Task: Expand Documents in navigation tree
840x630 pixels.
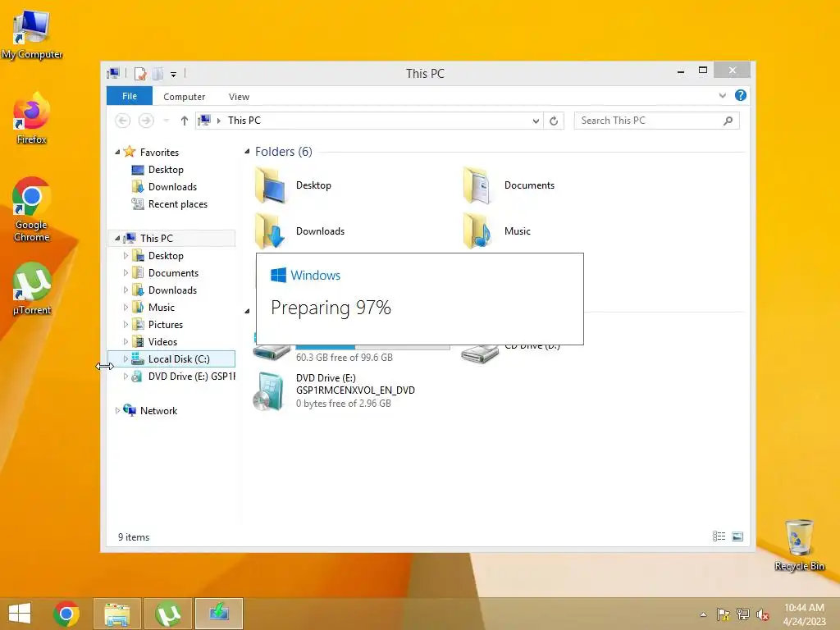Action: point(126,273)
